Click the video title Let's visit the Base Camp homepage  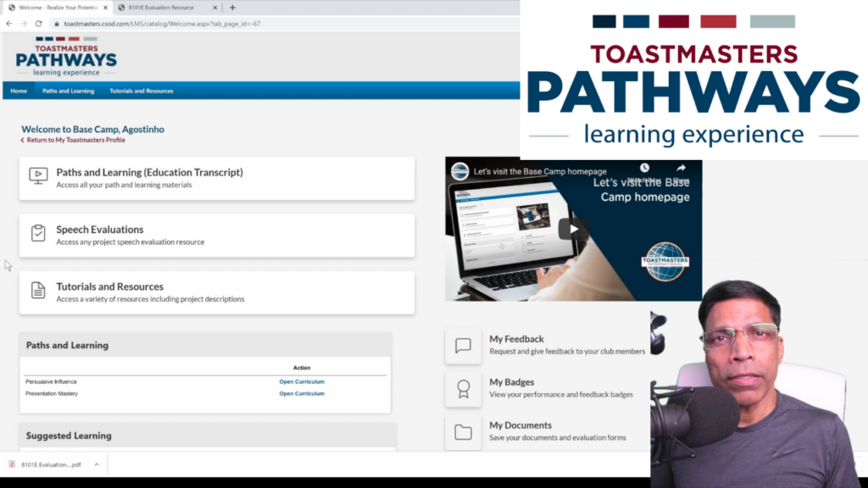540,171
